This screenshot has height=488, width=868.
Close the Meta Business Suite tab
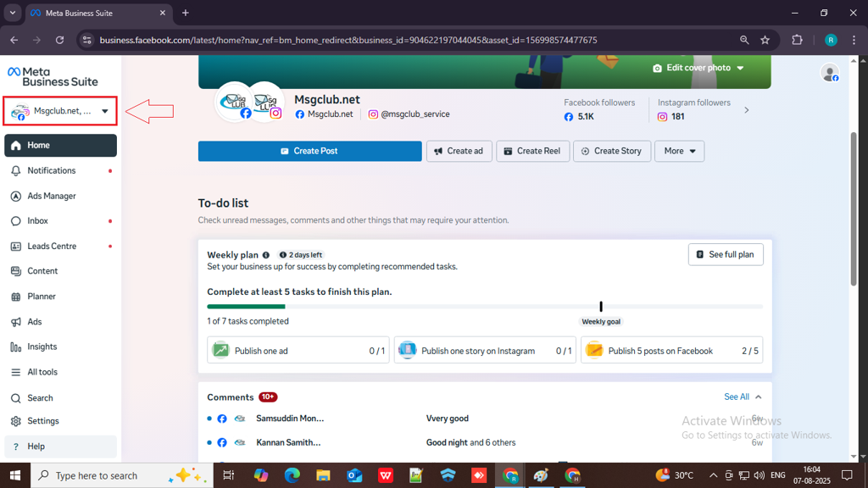(162, 13)
